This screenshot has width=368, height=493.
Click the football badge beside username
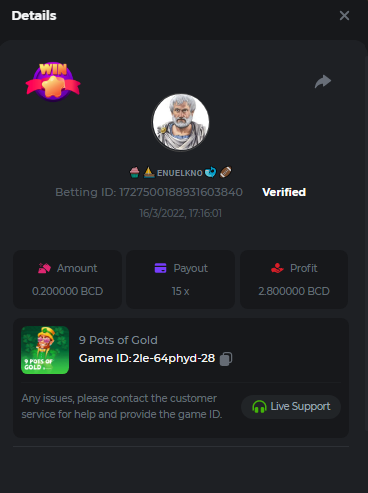click(x=226, y=172)
